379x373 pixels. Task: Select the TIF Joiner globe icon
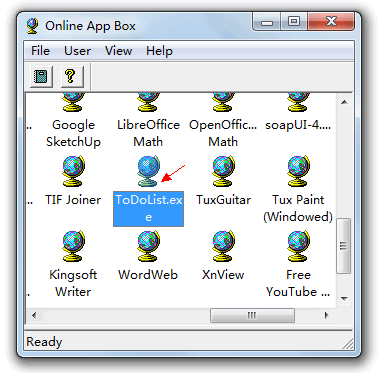click(x=73, y=171)
